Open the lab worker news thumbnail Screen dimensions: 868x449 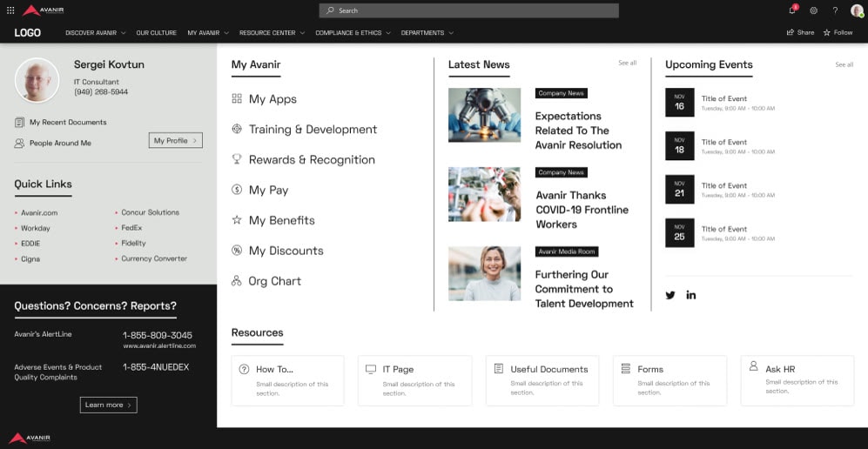[484, 195]
